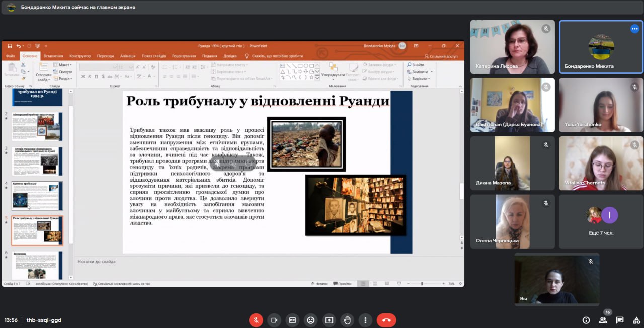The width and height of the screenshot is (644, 328).
Task: Open the Анімація ribbon tab
Action: pyautogui.click(x=128, y=56)
